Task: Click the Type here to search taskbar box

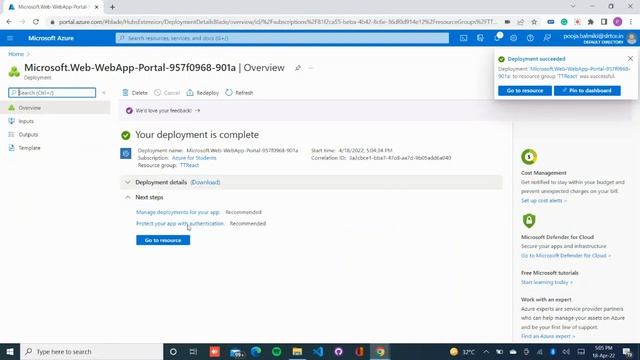Action: pyautogui.click(x=92, y=351)
